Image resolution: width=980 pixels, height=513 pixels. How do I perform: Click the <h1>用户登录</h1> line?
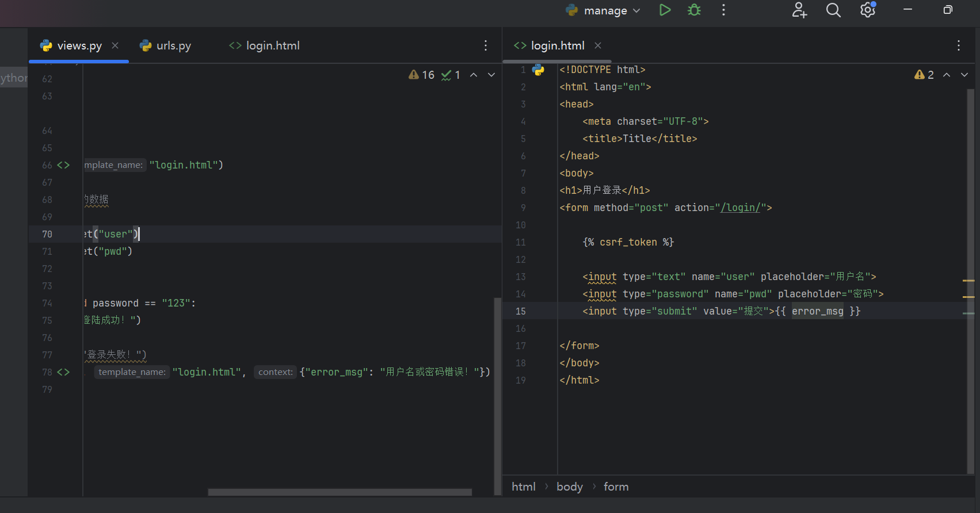[605, 190]
